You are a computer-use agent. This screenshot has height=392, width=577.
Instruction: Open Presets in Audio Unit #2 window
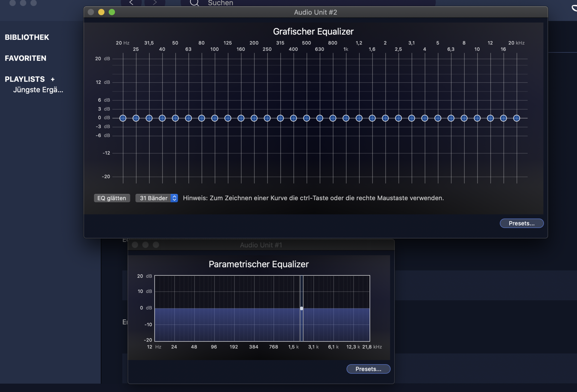coord(521,223)
